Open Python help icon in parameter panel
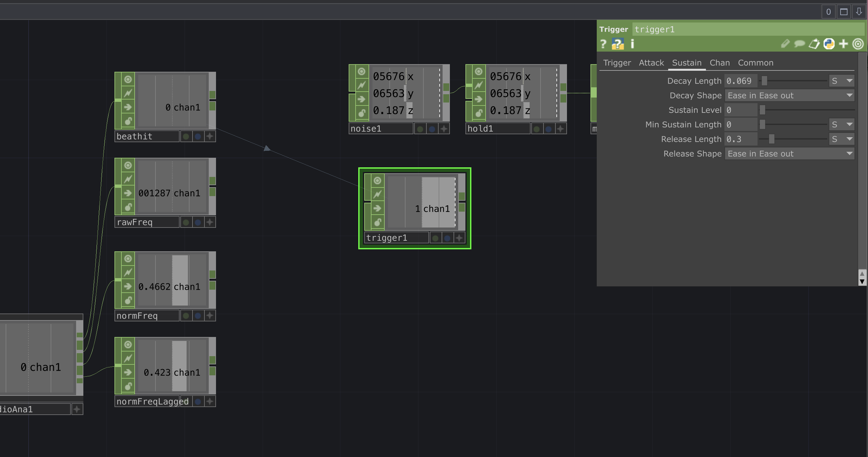The height and width of the screenshot is (457, 868). tap(618, 44)
